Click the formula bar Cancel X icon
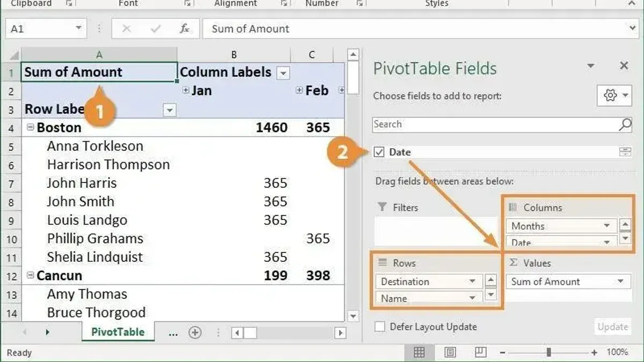This screenshot has height=362, width=644. 127,29
